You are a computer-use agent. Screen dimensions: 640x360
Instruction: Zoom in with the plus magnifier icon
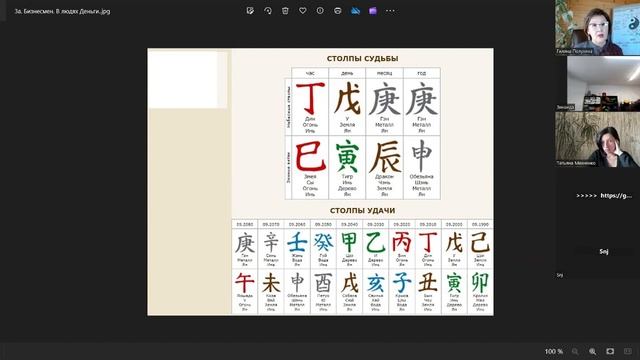pyautogui.click(x=592, y=351)
